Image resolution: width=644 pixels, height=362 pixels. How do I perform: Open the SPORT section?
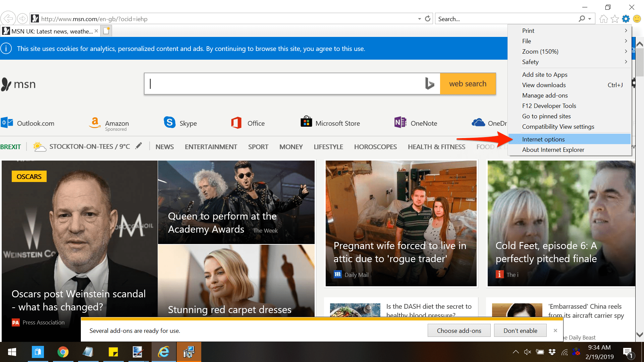(x=258, y=147)
